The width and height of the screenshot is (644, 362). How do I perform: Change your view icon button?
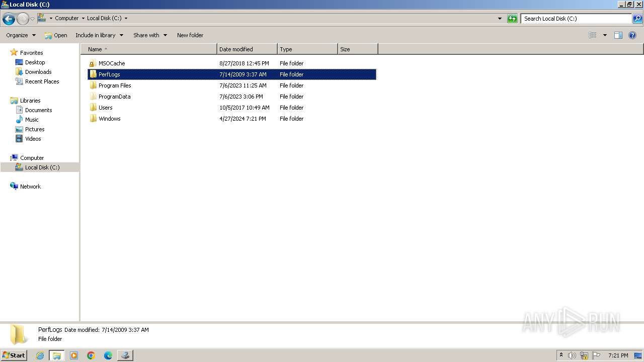click(593, 35)
